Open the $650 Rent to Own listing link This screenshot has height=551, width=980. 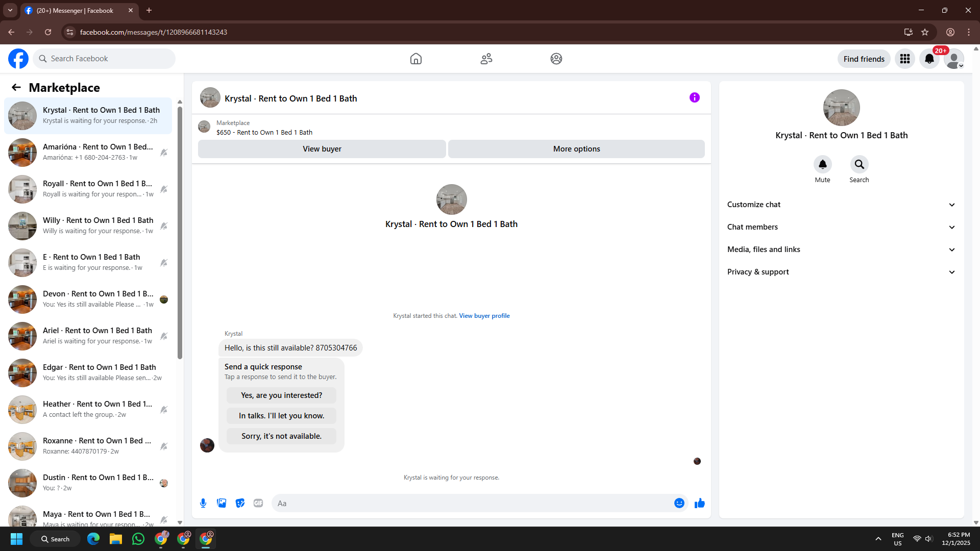264,133
